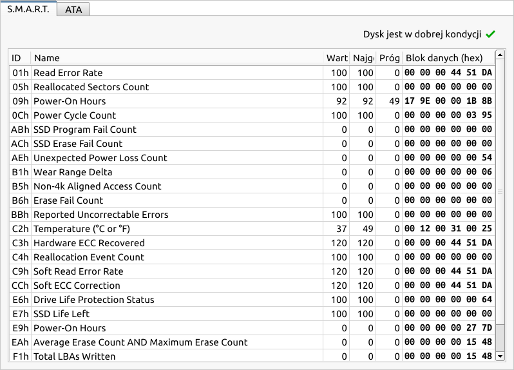Select the Soft Read Error Rate row
This screenshot has width=514, height=370.
tap(252, 271)
